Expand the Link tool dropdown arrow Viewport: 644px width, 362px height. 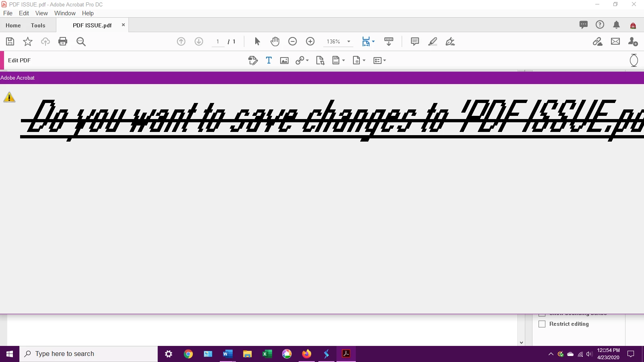click(x=308, y=60)
